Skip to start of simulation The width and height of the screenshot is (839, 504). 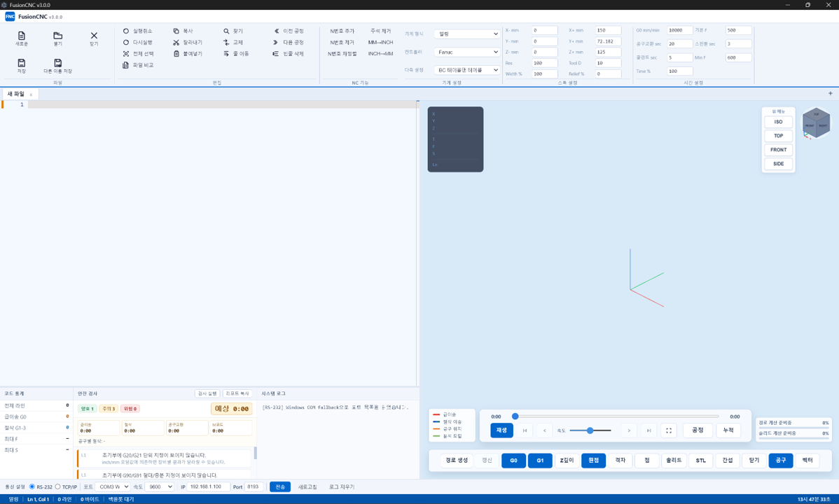525,430
